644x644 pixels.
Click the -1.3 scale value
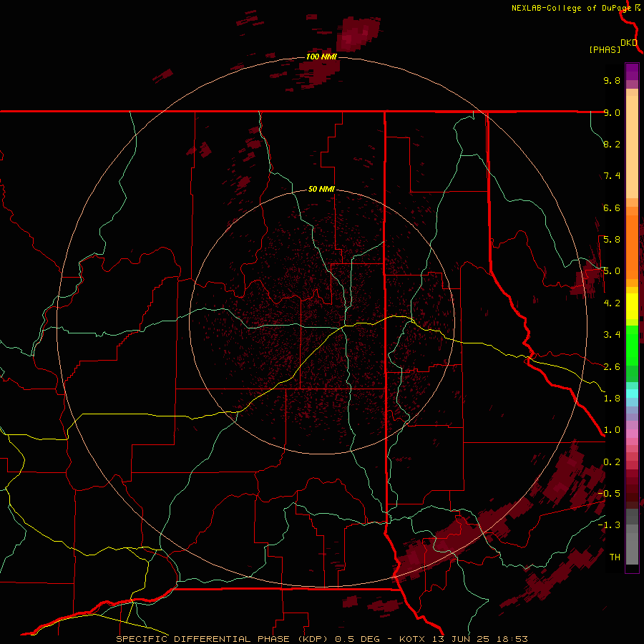609,525
